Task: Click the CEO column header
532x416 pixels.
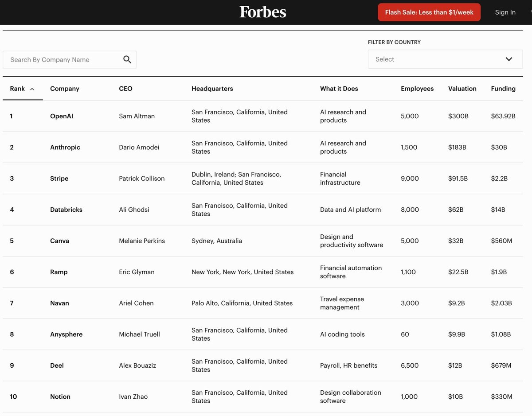Action: pos(125,89)
